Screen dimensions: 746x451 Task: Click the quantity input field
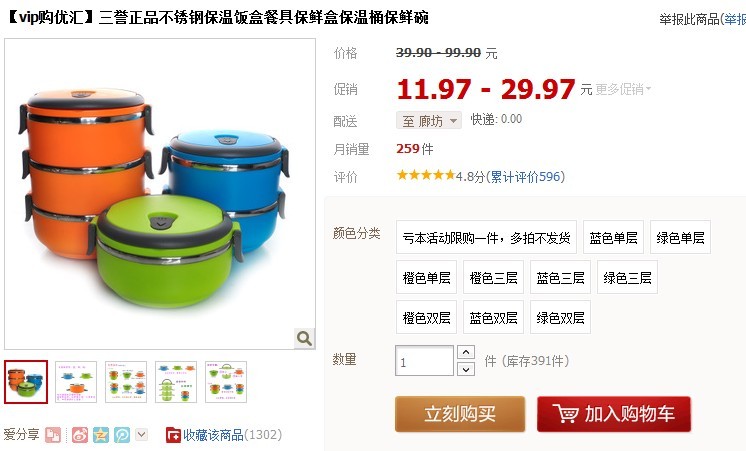pos(424,361)
